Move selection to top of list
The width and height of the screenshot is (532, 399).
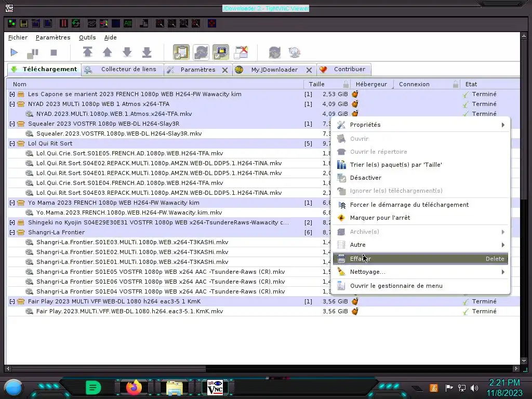[87, 52]
